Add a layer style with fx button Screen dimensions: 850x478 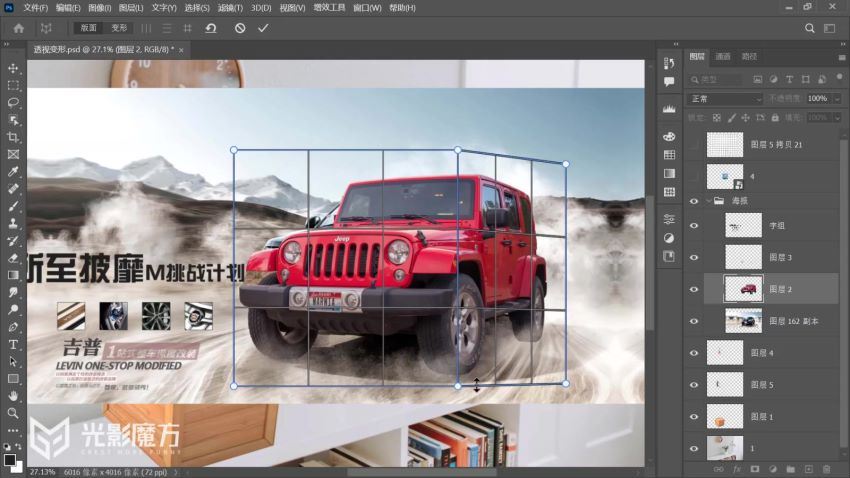click(737, 469)
